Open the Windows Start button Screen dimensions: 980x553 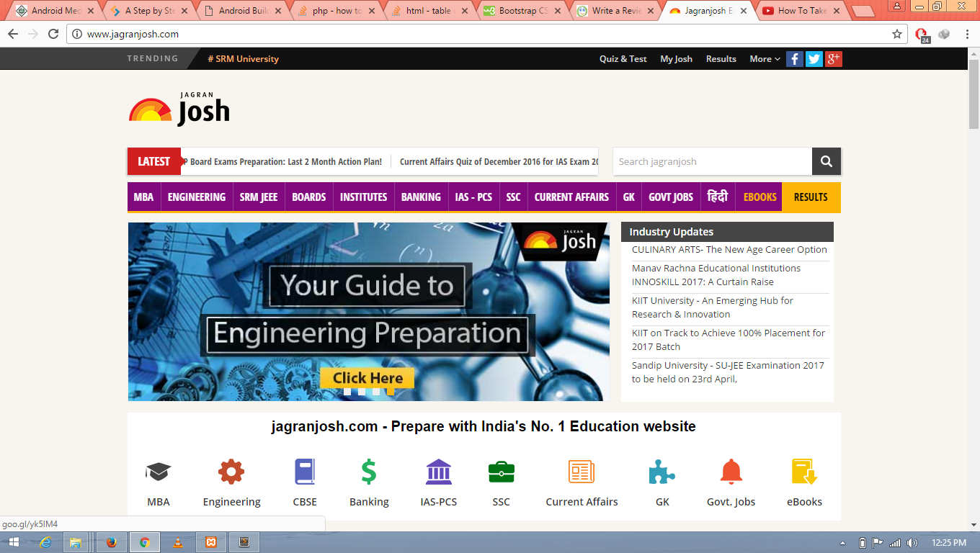(x=14, y=542)
